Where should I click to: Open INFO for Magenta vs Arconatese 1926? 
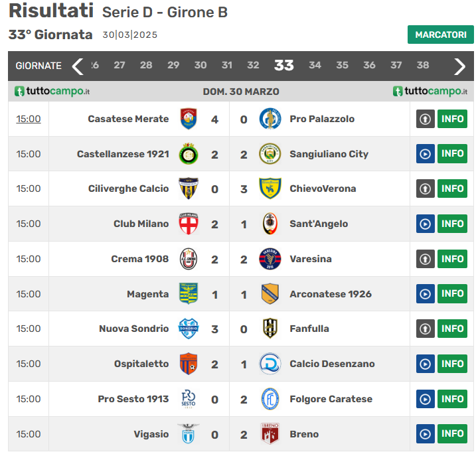(452, 293)
